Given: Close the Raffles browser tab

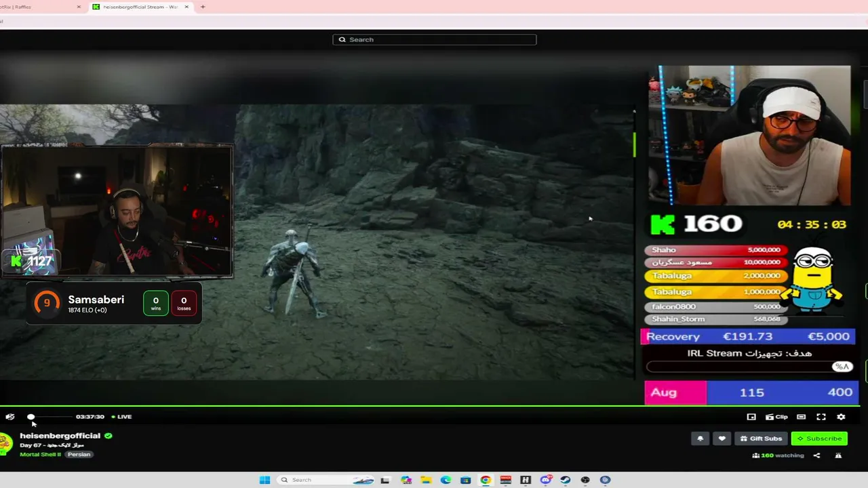Looking at the screenshot, I should (79, 7).
